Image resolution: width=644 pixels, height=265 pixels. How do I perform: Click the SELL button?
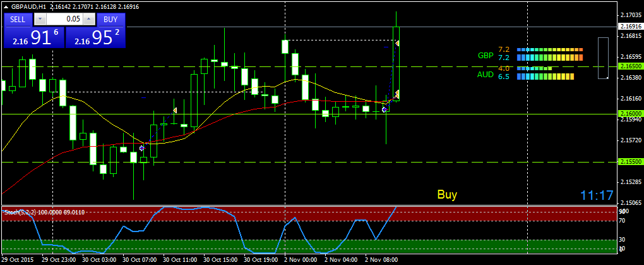coord(17,20)
